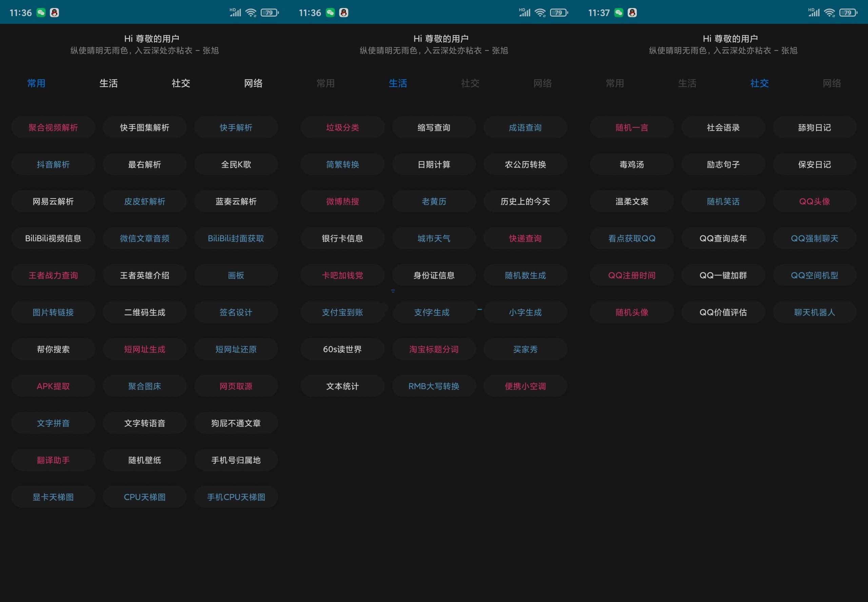
Task: Tap the Wi-Fi icon in first status bar
Action: click(x=251, y=13)
